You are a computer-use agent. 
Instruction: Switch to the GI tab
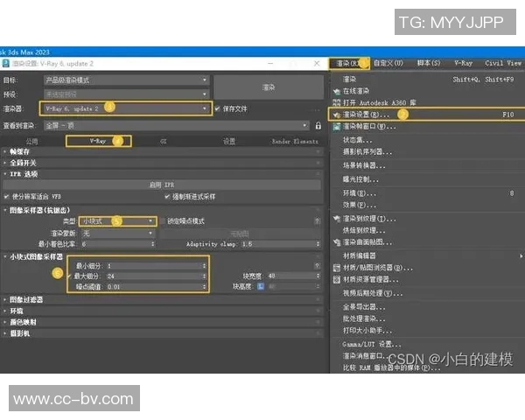164,142
